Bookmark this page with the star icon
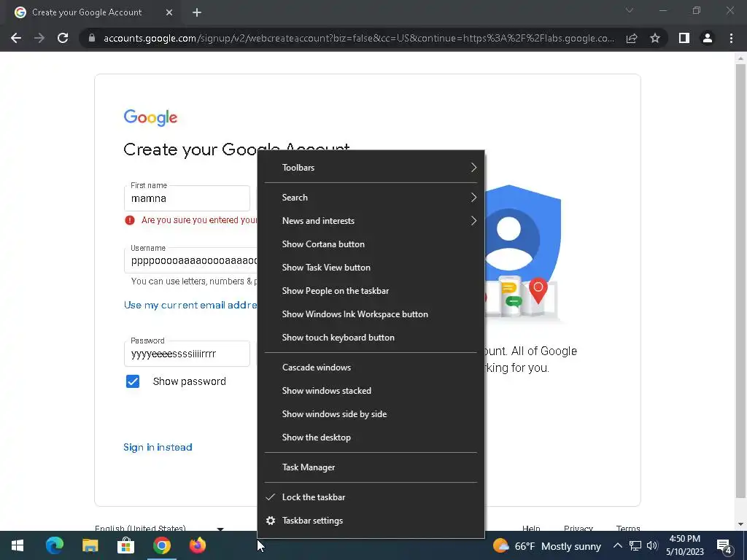Screen dimensions: 747x560 (x=655, y=38)
